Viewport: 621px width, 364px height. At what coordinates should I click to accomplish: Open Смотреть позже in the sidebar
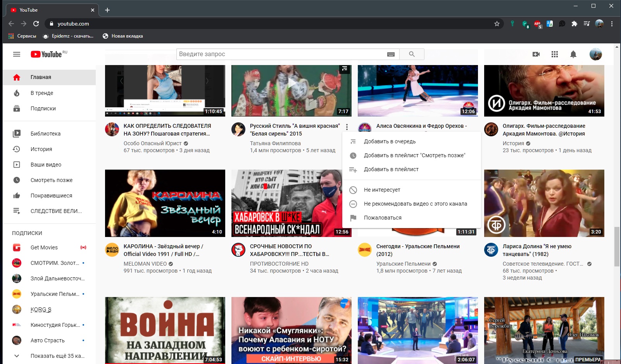[x=49, y=180]
